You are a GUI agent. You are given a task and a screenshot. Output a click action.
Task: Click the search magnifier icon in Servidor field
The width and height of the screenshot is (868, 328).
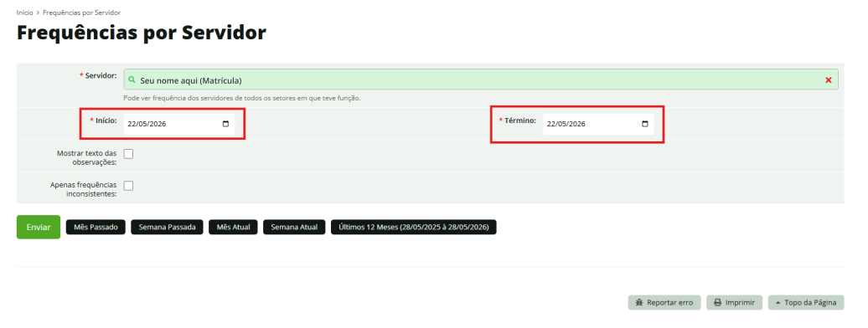(x=132, y=80)
